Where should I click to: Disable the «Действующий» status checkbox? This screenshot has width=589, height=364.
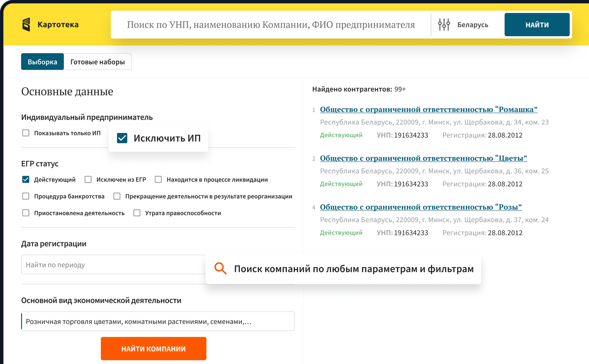[x=25, y=179]
